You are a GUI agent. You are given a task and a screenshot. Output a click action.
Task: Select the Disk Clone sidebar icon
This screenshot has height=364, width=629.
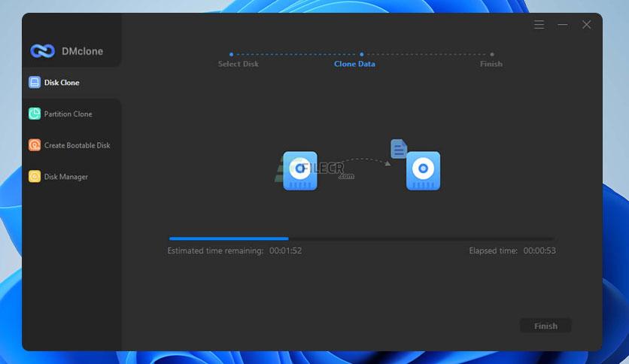(x=35, y=82)
